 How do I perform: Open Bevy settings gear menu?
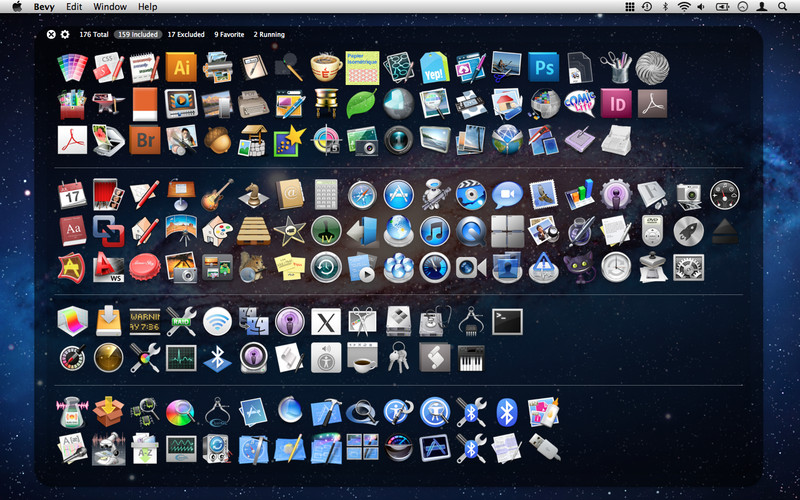point(65,34)
